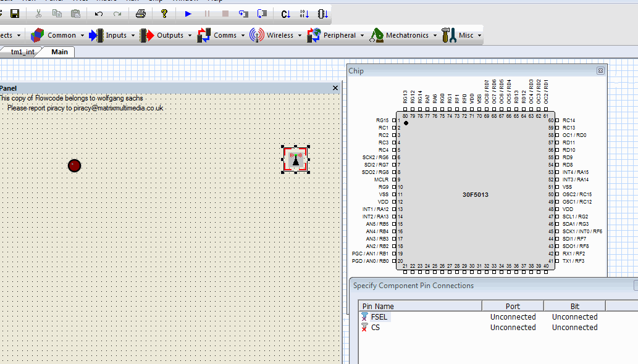Click the Compile to HEX icon
This screenshot has height=364, width=638.
tap(304, 14)
